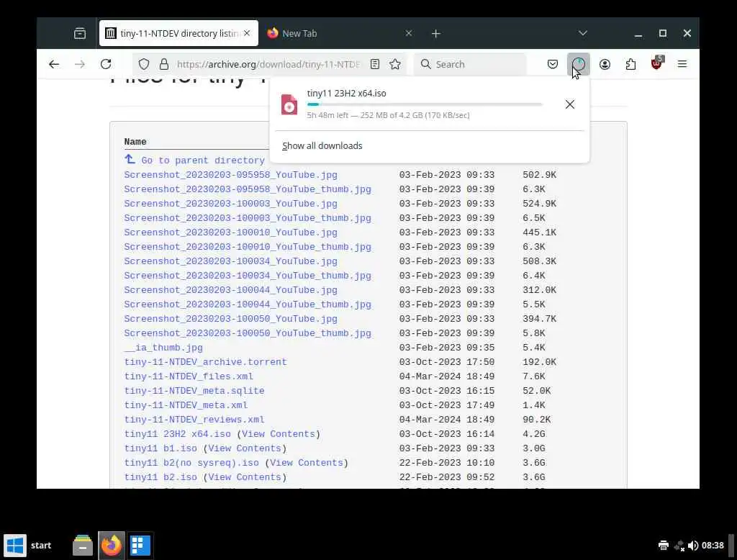Open a new tab with plus button

(435, 33)
